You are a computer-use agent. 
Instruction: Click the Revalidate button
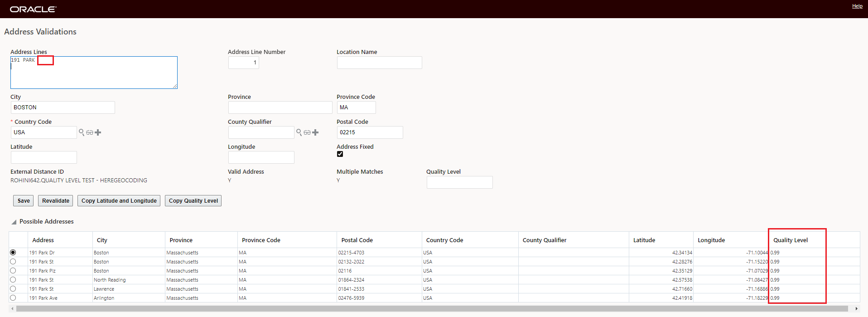pyautogui.click(x=56, y=201)
